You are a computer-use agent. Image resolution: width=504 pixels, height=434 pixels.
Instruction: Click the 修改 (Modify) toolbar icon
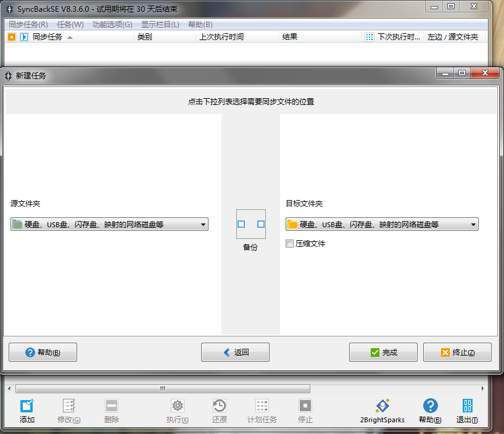tap(69, 406)
